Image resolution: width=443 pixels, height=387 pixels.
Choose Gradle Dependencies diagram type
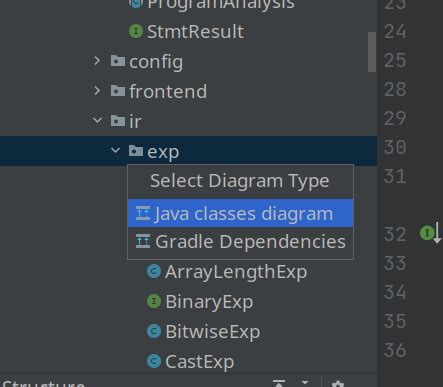coord(240,241)
